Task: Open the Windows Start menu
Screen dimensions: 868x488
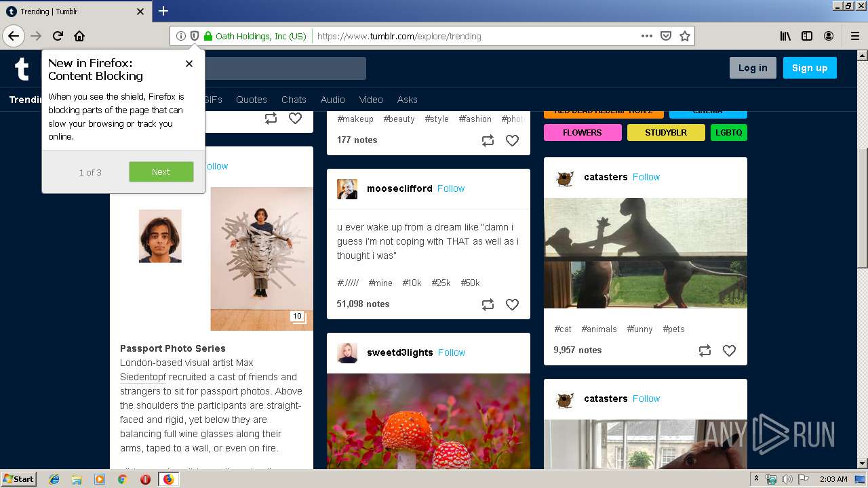Action: point(19,479)
